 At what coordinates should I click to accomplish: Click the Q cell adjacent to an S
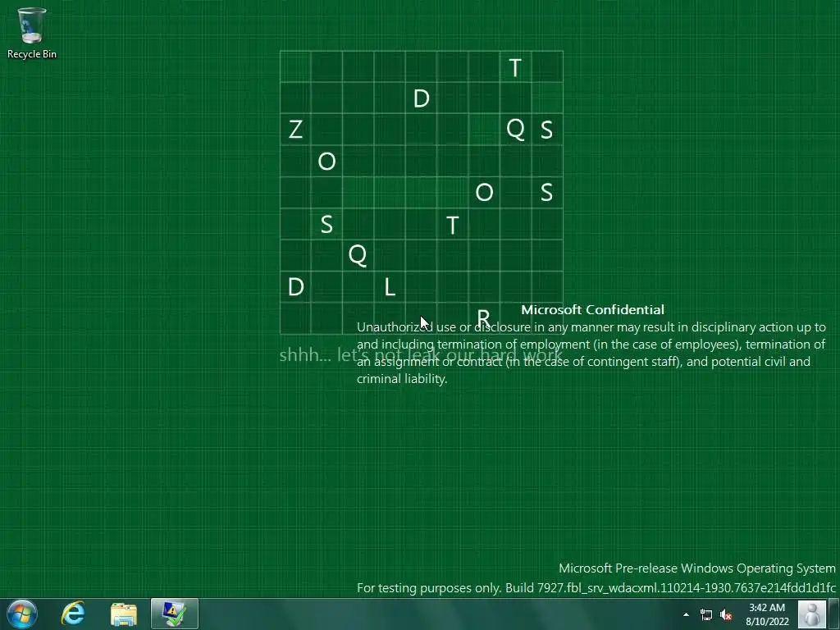coord(515,129)
